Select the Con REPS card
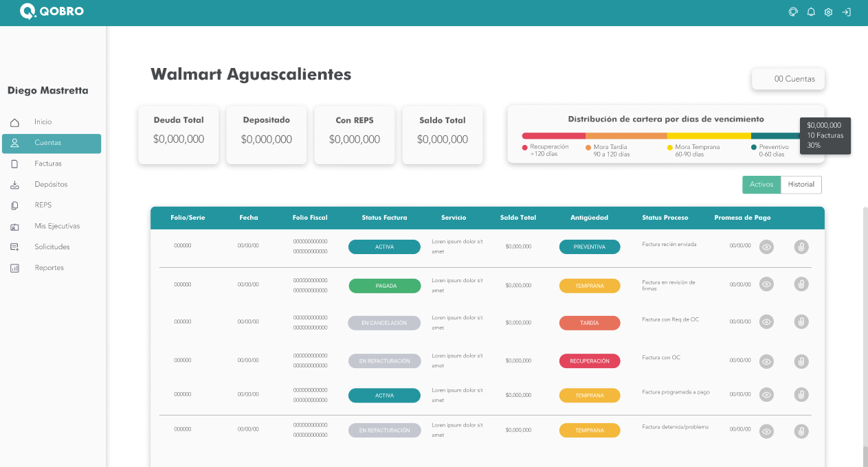 coord(355,135)
